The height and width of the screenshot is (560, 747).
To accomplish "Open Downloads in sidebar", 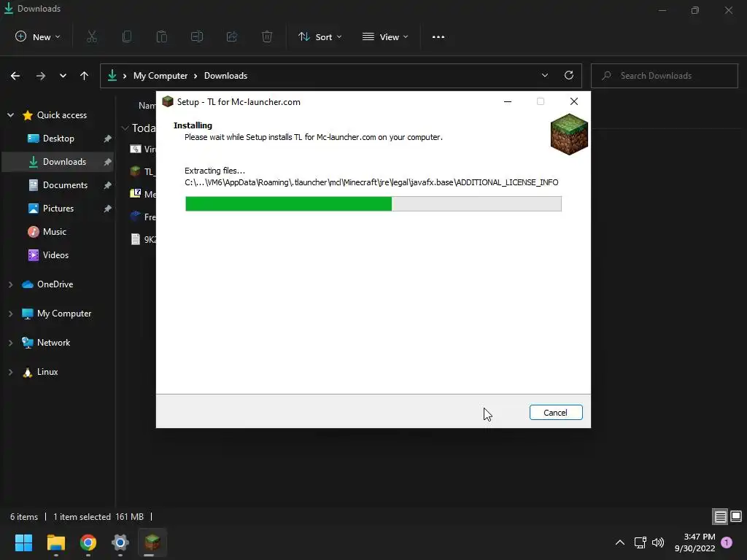I will click(64, 161).
